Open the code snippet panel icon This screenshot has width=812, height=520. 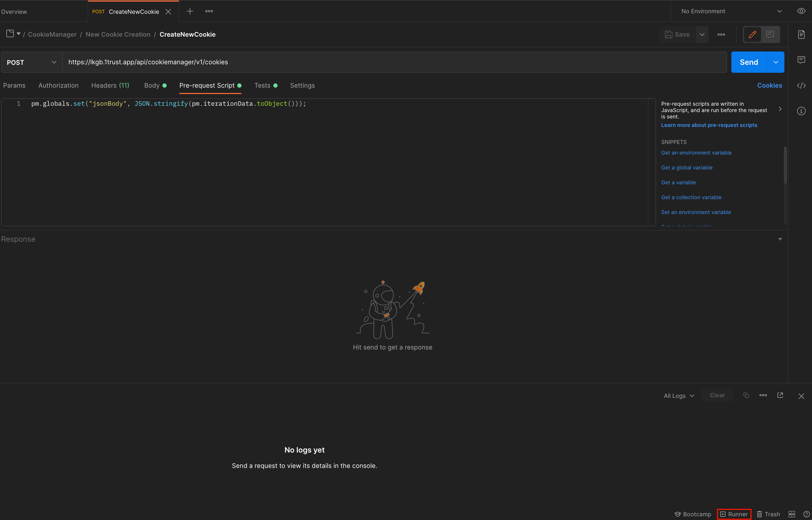point(801,86)
